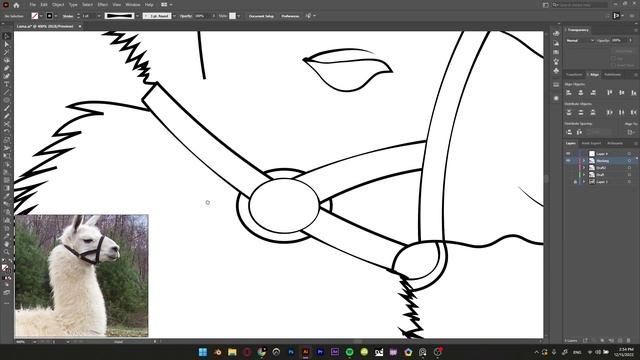Click the Make Mask button
This screenshot has height=360, width=640.
pyautogui.click(x=624, y=51)
